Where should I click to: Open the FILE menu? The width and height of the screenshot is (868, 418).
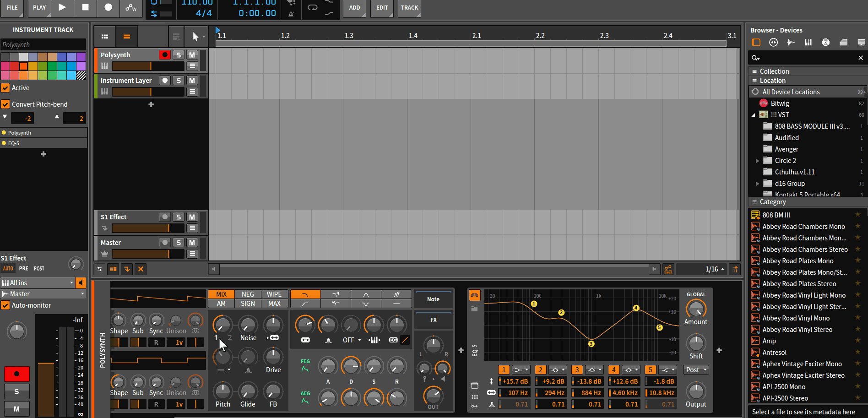pyautogui.click(x=12, y=8)
